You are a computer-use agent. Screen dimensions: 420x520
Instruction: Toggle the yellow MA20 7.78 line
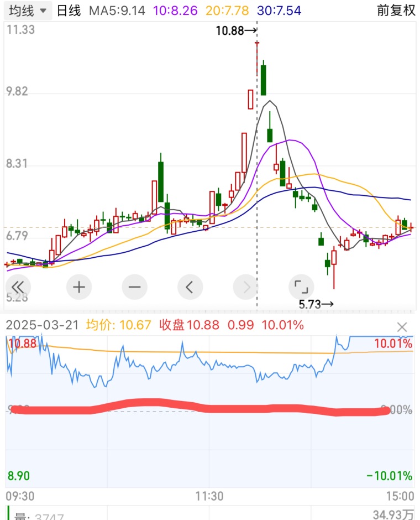click(227, 11)
